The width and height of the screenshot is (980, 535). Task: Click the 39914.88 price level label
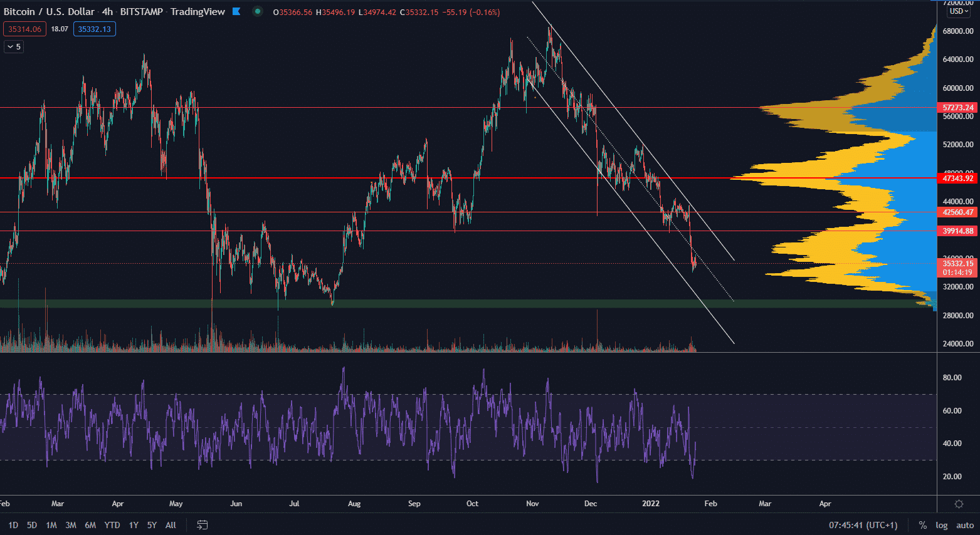(957, 231)
